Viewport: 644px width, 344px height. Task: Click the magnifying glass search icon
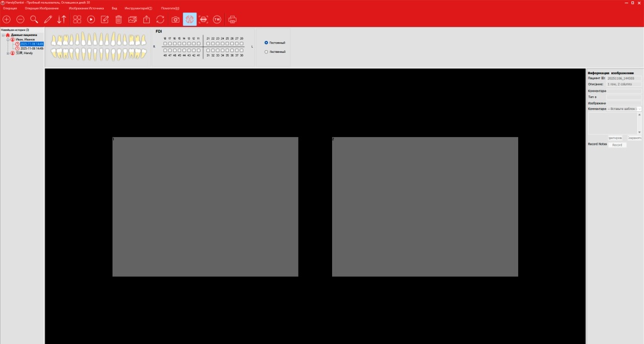point(34,19)
